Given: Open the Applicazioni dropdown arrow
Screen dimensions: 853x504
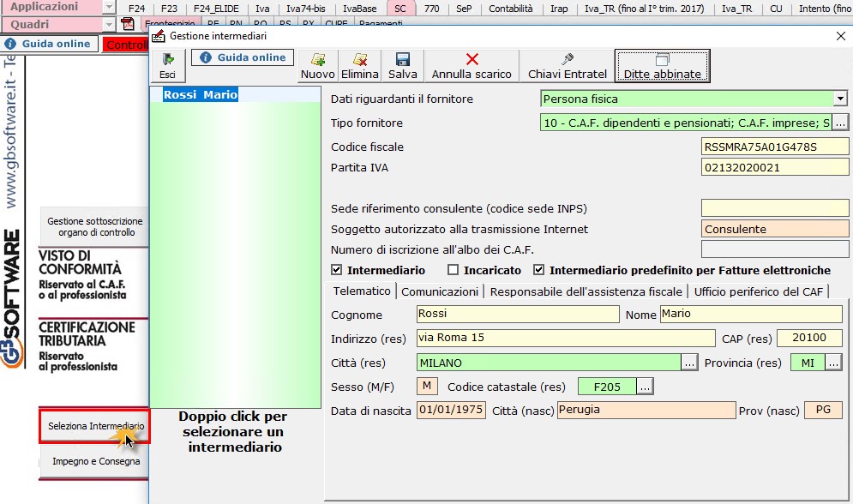Looking at the screenshot, I should pyautogui.click(x=109, y=7).
